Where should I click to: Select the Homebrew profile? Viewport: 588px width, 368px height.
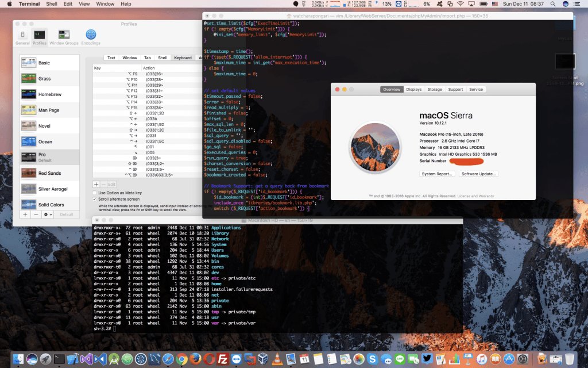[49, 94]
